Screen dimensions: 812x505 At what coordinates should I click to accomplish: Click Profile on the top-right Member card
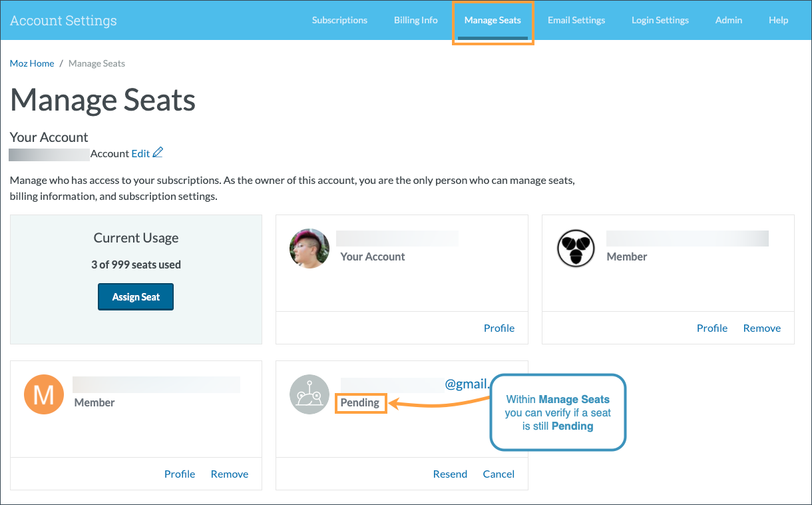click(x=711, y=327)
